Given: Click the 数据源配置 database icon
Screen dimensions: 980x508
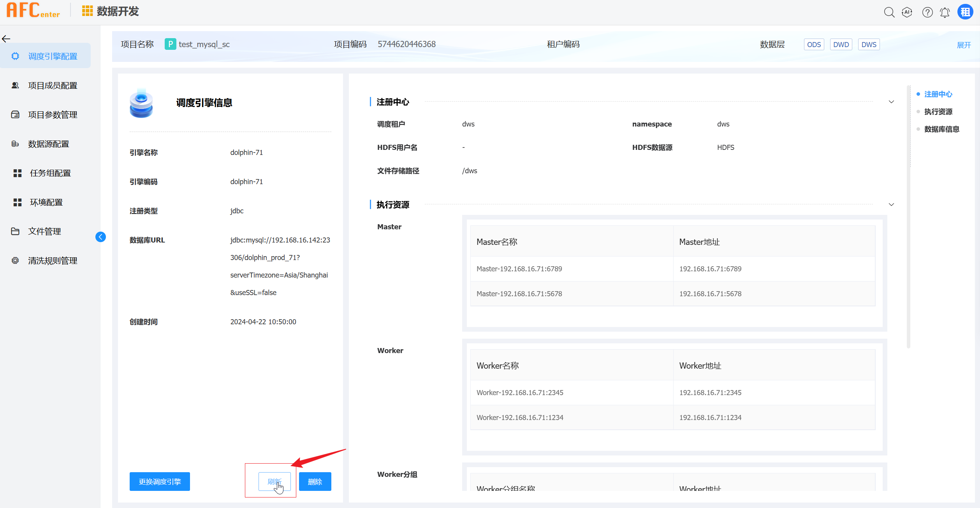Looking at the screenshot, I should click(x=15, y=144).
